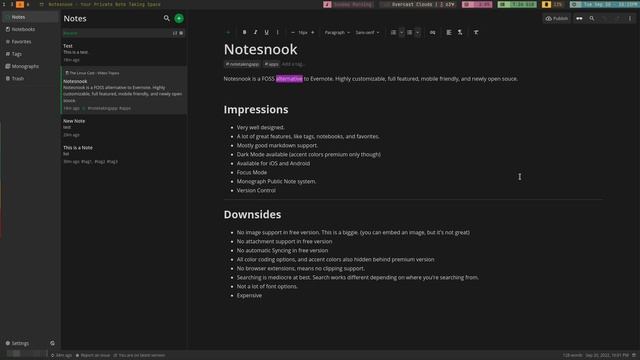The image size is (640, 360).
Task: Click the #apps tag chip
Action: (x=271, y=64)
